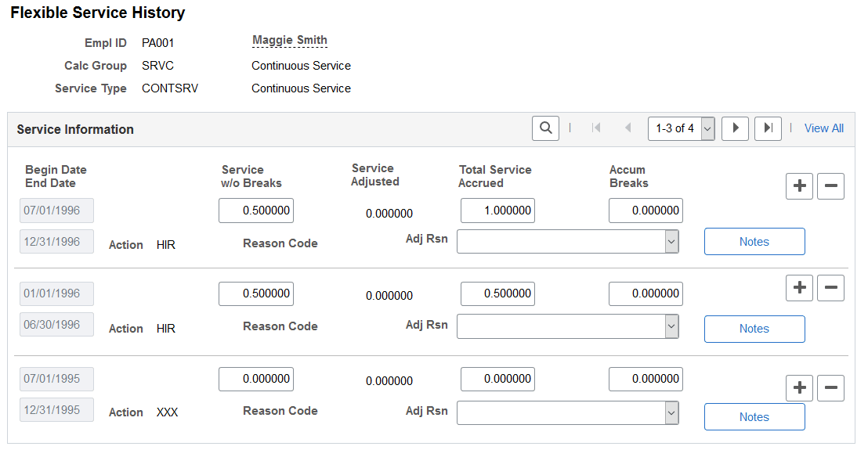Jump to last row button
This screenshot has width=868, height=450.
pos(768,128)
